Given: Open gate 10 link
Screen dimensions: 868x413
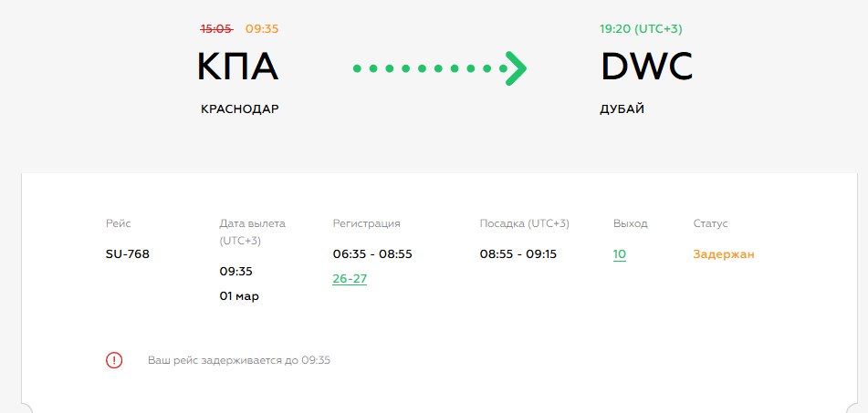Looking at the screenshot, I should point(620,254).
